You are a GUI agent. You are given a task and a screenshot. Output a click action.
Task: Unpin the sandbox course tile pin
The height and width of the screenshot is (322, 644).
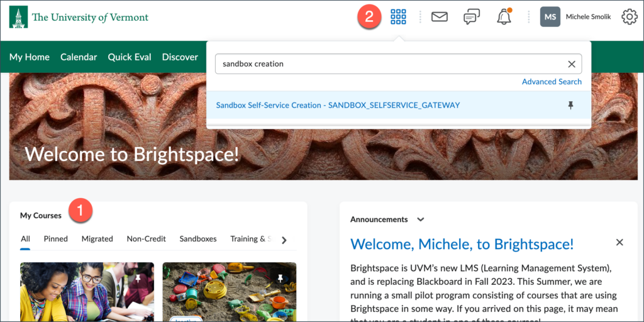pos(280,279)
